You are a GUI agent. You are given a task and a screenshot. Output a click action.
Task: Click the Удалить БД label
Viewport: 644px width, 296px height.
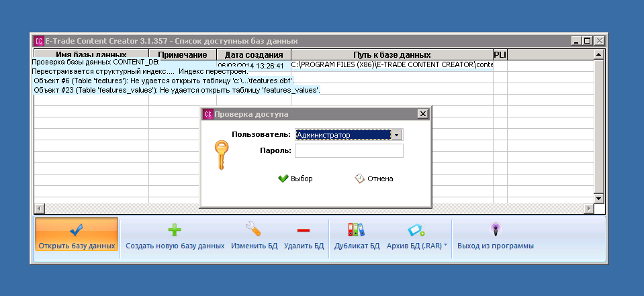(304, 246)
